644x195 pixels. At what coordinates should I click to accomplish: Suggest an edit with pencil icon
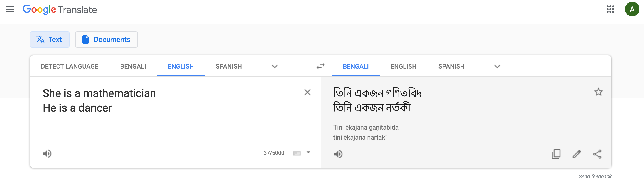point(577,154)
